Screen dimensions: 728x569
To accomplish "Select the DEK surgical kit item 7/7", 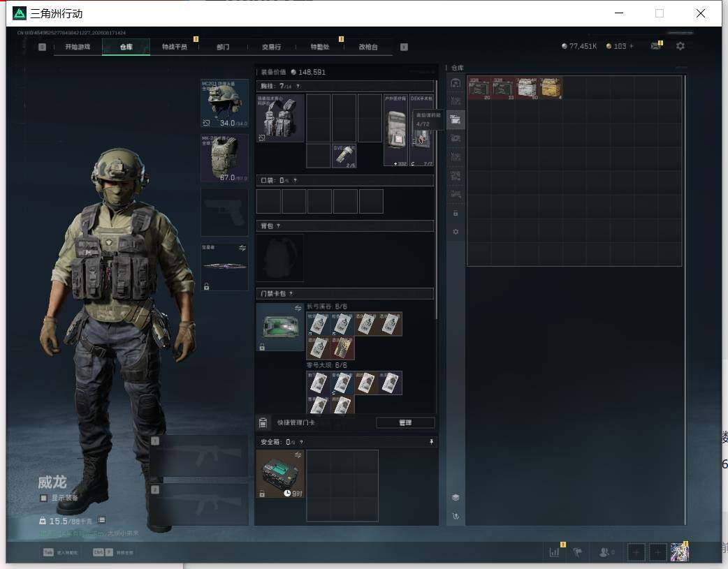I will click(x=421, y=131).
